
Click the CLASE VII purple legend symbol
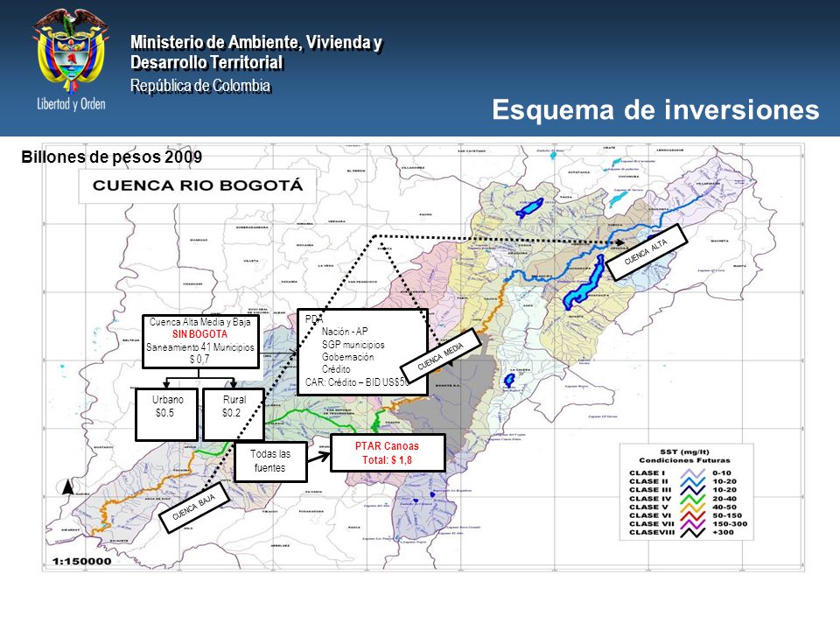click(x=692, y=524)
